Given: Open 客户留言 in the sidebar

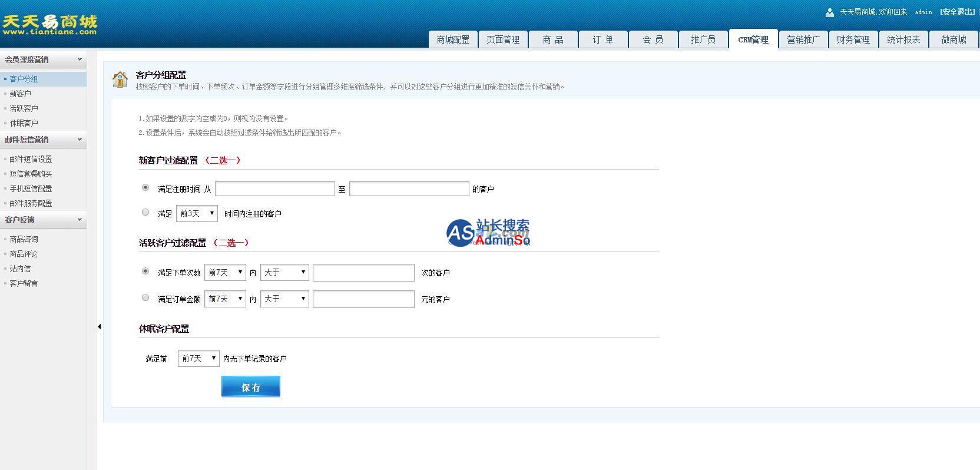Looking at the screenshot, I should [x=24, y=283].
